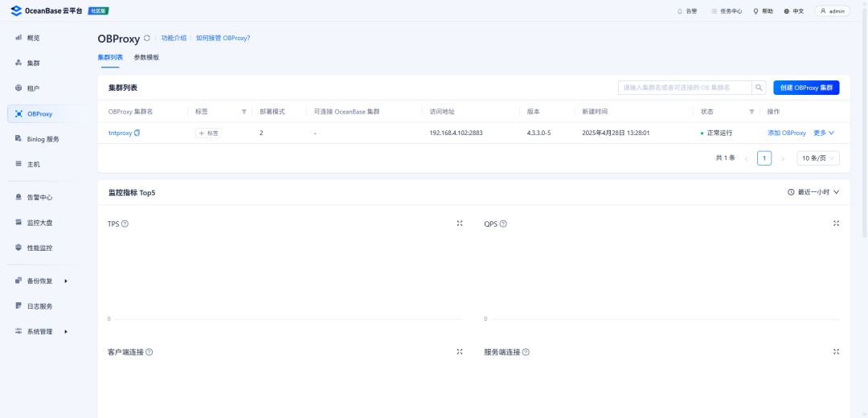
Task: Click the 正常运行 status cell
Action: pos(716,133)
